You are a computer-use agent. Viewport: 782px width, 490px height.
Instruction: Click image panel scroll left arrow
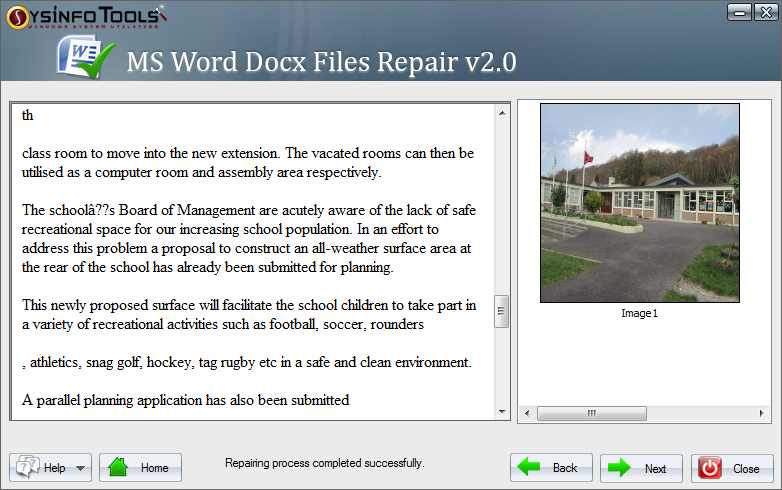527,413
